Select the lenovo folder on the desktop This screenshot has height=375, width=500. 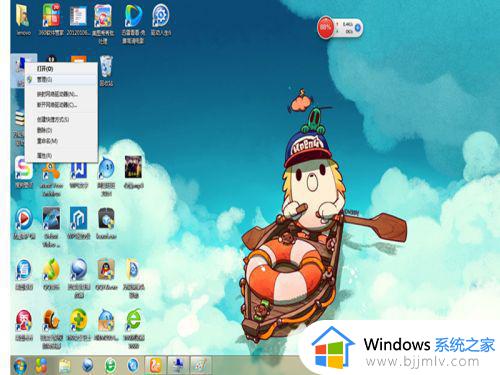click(x=24, y=20)
